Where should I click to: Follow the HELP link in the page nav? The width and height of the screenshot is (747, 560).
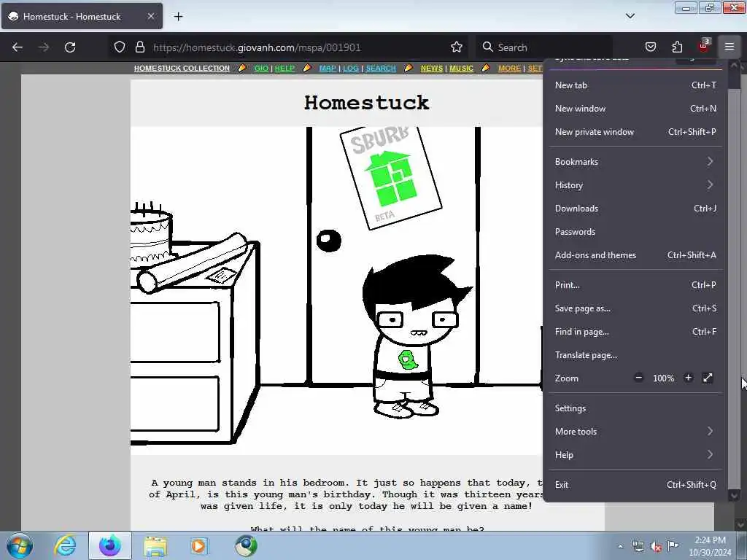(x=285, y=68)
